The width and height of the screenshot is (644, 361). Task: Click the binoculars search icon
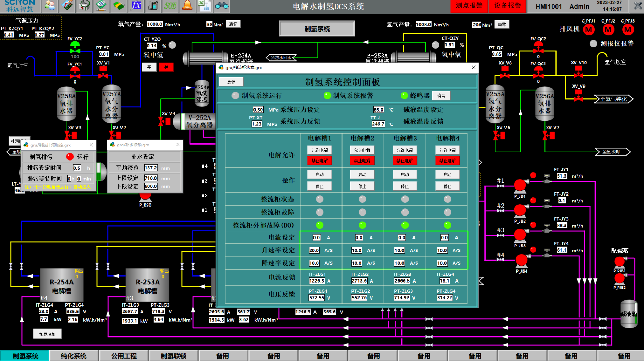(x=222, y=5)
